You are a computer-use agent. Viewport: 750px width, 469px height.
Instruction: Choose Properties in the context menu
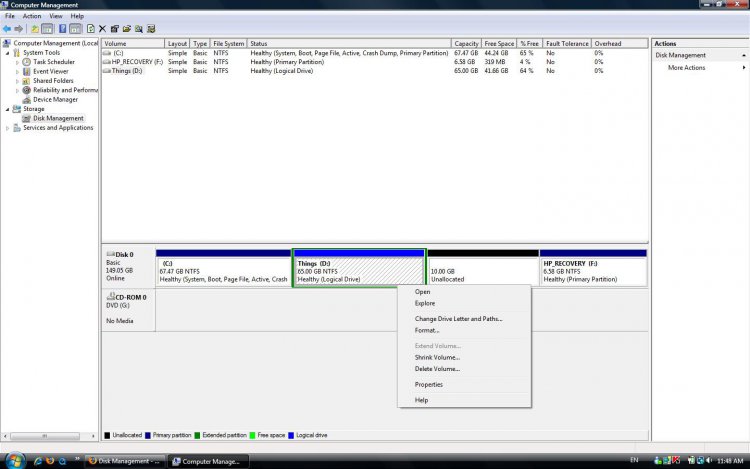tap(464, 384)
